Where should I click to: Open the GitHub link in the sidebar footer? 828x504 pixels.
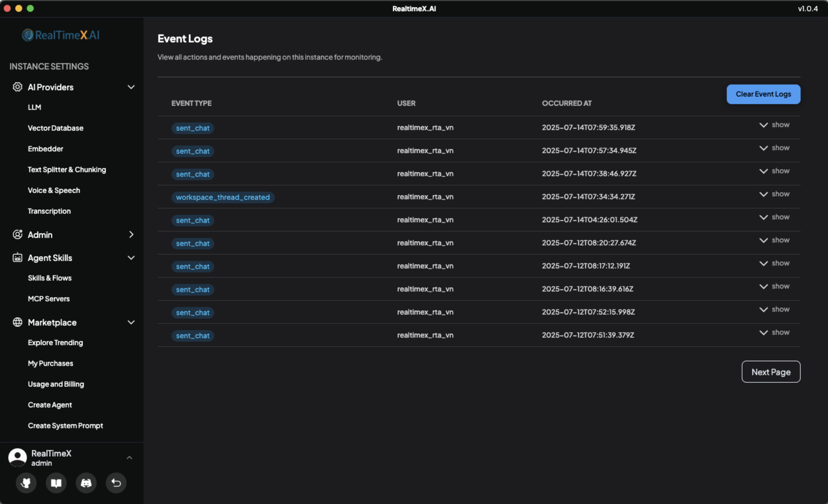(26, 483)
